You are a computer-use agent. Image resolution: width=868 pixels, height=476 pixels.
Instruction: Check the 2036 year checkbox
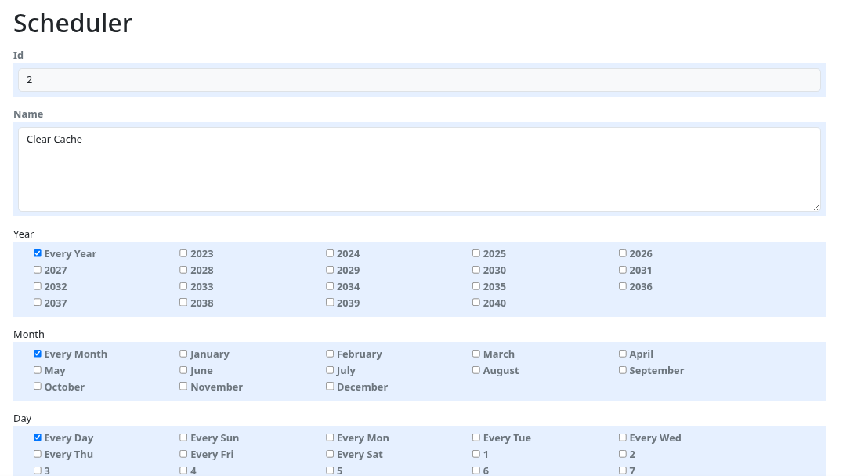point(622,286)
